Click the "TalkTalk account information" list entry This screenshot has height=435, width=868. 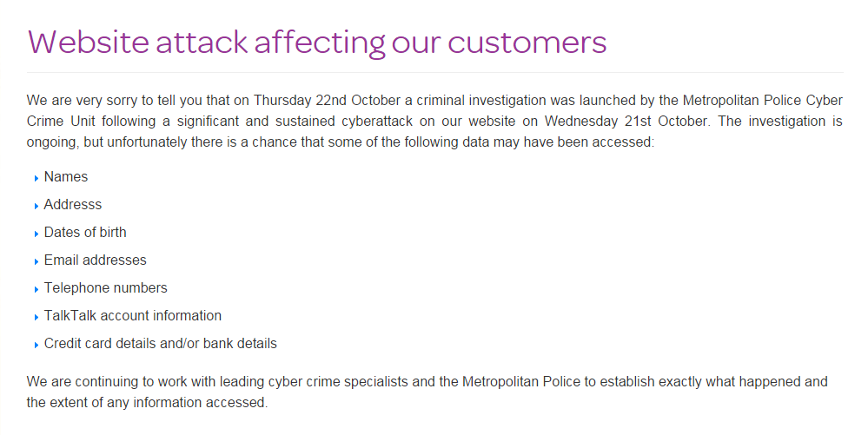pyautogui.click(x=133, y=316)
